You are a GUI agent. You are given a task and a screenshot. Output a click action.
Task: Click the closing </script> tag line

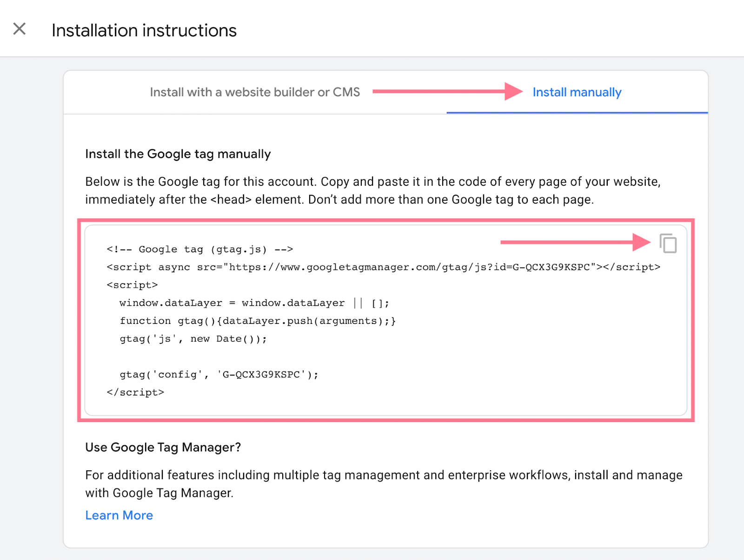(x=135, y=392)
